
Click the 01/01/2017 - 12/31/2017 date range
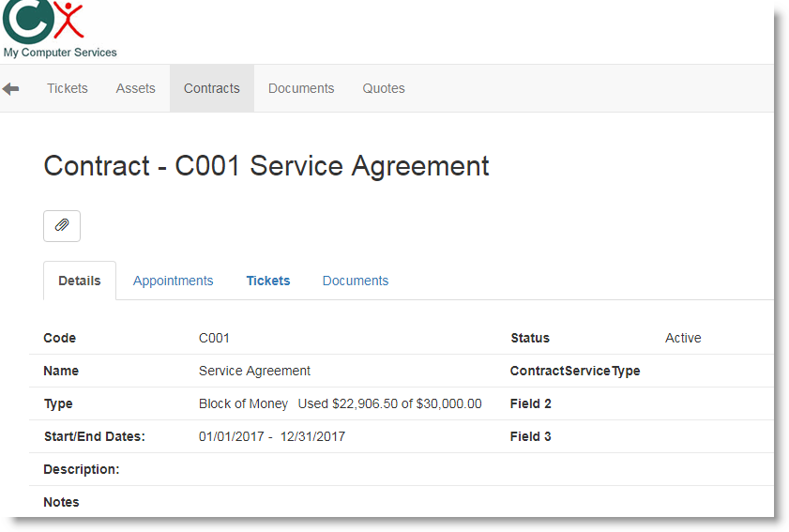pos(272,436)
